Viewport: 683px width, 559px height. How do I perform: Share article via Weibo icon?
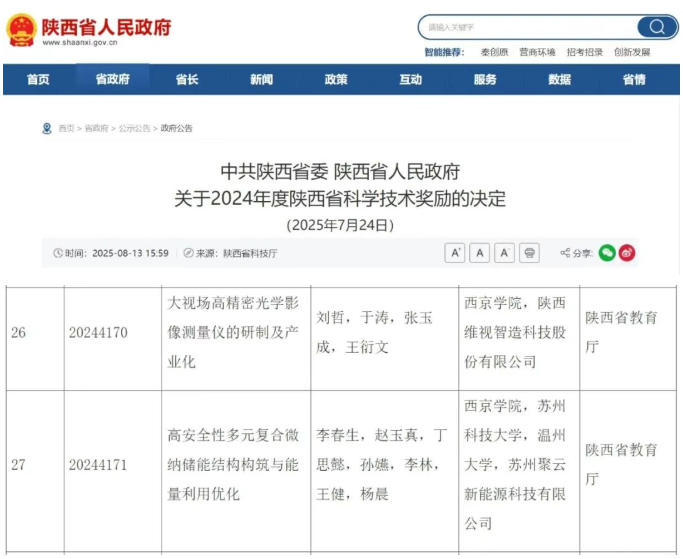pyautogui.click(x=627, y=253)
